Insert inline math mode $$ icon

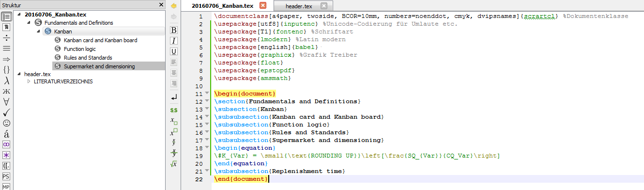174,111
